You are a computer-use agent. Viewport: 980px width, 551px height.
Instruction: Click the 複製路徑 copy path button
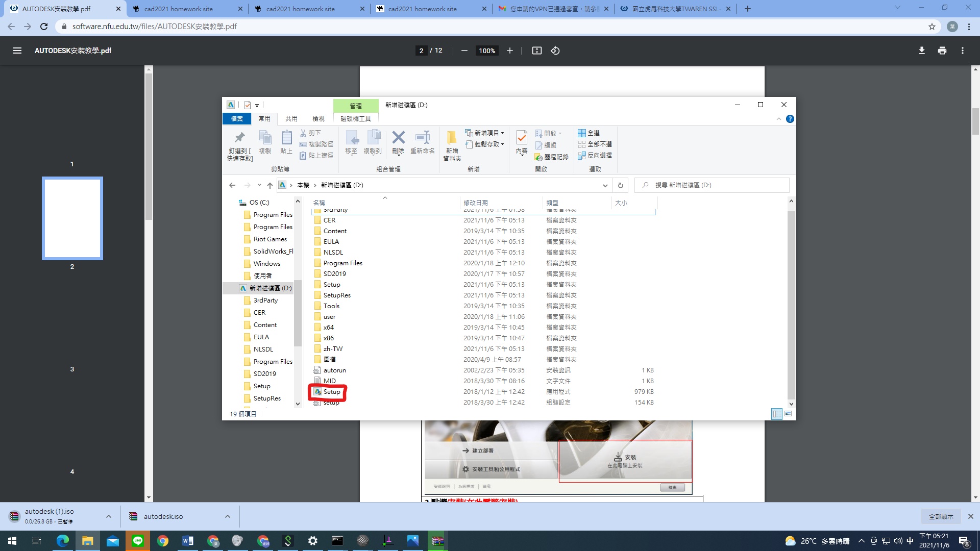point(316,144)
